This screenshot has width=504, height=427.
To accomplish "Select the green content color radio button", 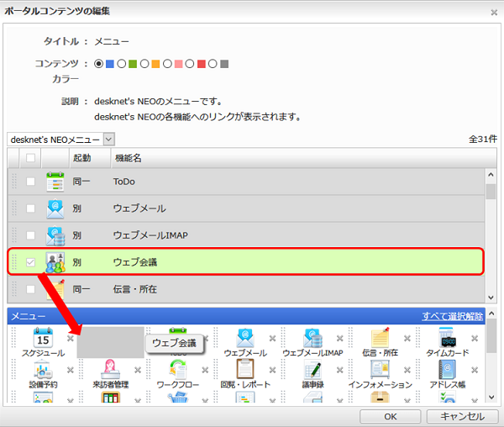I will 122,64.
